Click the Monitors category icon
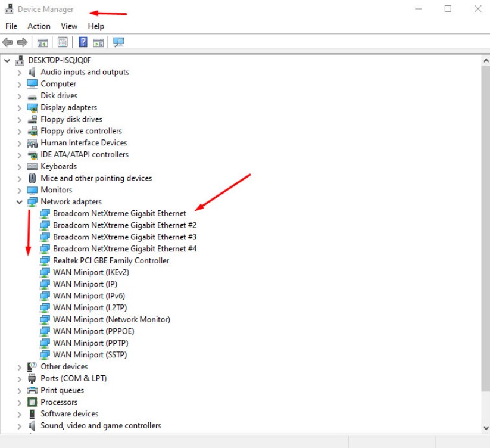 (x=32, y=190)
